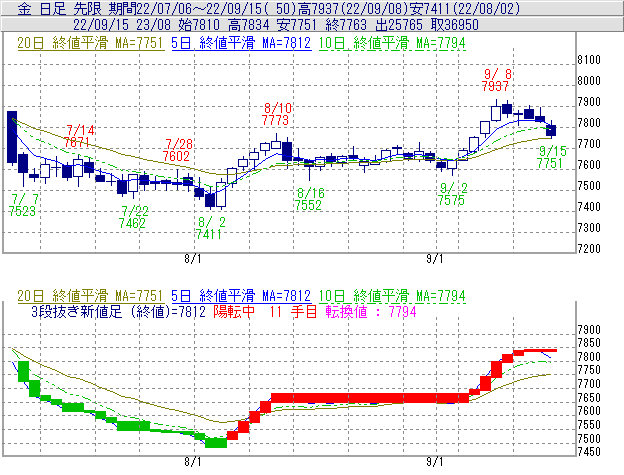The image size is (624, 475).
Task: Click the 7450 axis label on lower chart
Action: pyautogui.click(x=589, y=452)
